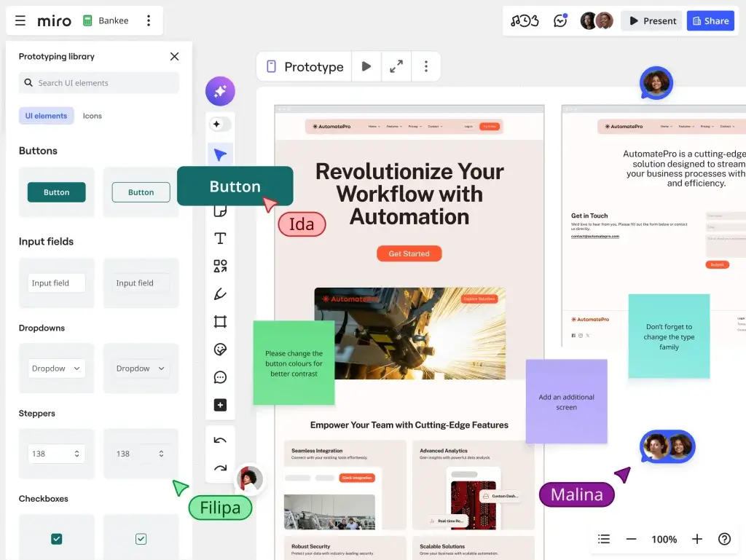
Task: Select the Text tool
Action: click(x=220, y=238)
